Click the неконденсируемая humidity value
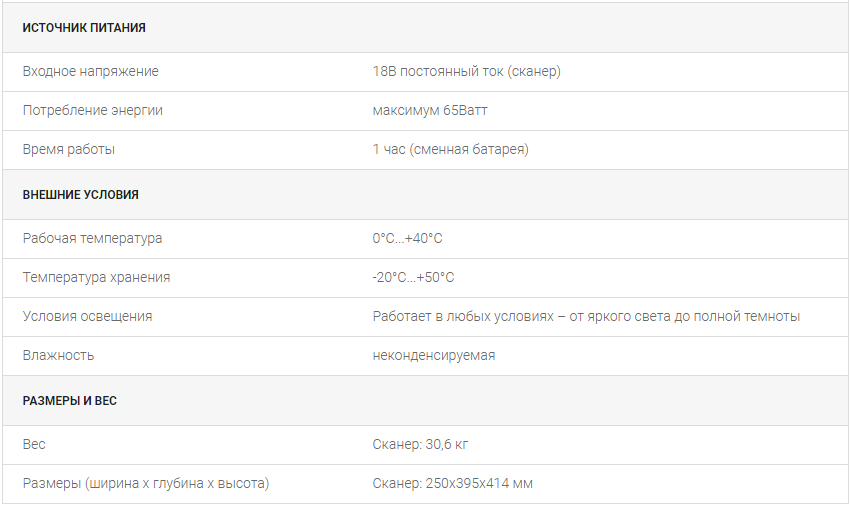This screenshot has height=506, width=850. point(434,356)
